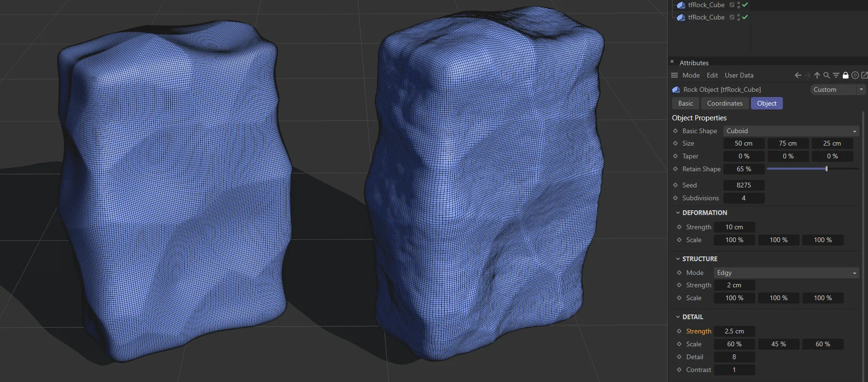This screenshot has width=868, height=382.
Task: Disable first tfRock_Cube via green checkmark
Action: pyautogui.click(x=745, y=5)
